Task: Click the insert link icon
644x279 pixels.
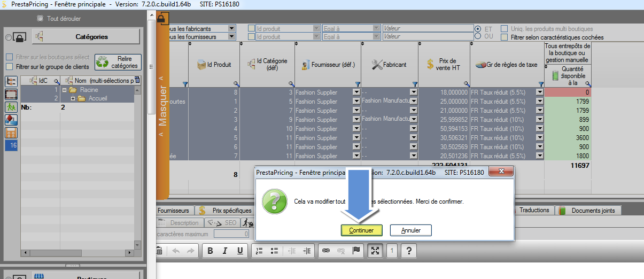Action: (x=325, y=251)
